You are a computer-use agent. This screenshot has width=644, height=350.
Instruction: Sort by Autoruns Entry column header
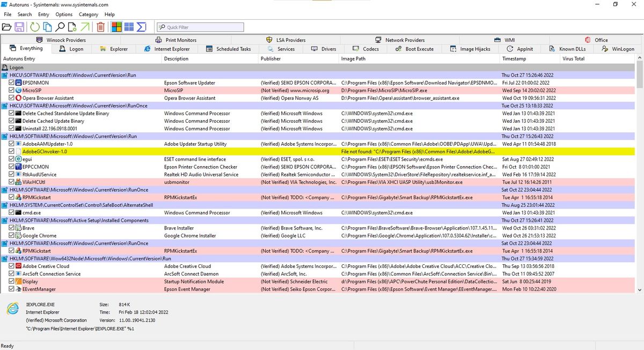pos(80,58)
